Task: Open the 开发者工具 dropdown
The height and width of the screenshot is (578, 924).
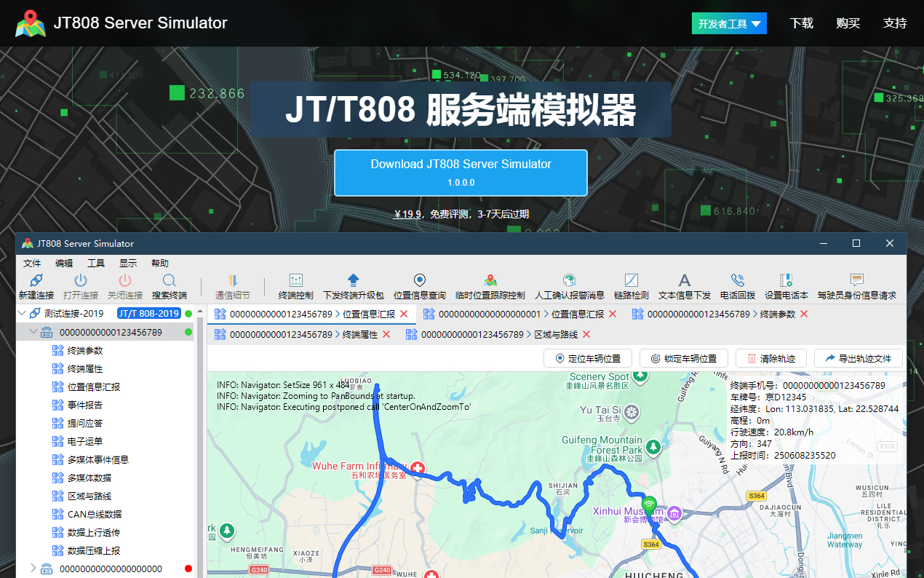Action: pyautogui.click(x=729, y=24)
